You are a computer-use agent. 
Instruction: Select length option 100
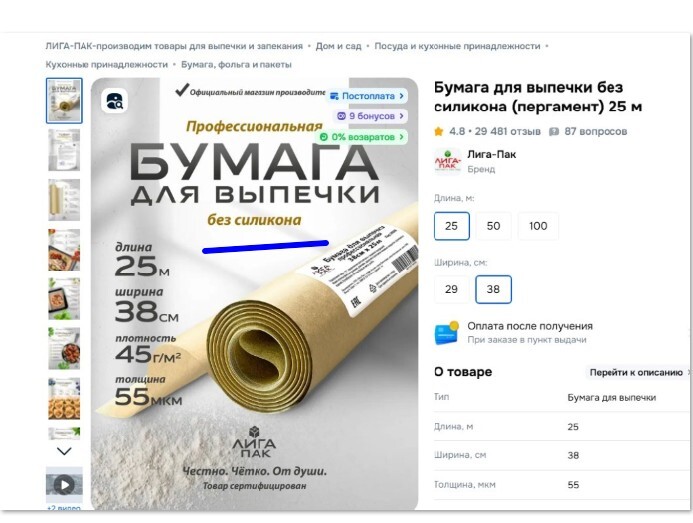click(538, 226)
